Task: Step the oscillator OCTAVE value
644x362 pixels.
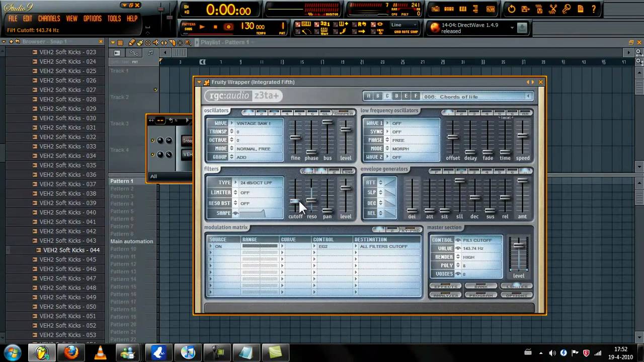Action: (x=231, y=140)
